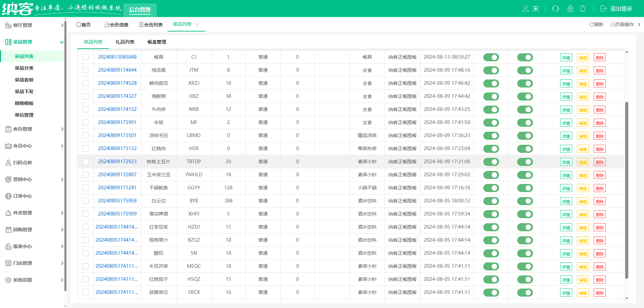Switch to the 礼品列表 tab
Viewport: 644px width, 308px height.
[x=125, y=42]
